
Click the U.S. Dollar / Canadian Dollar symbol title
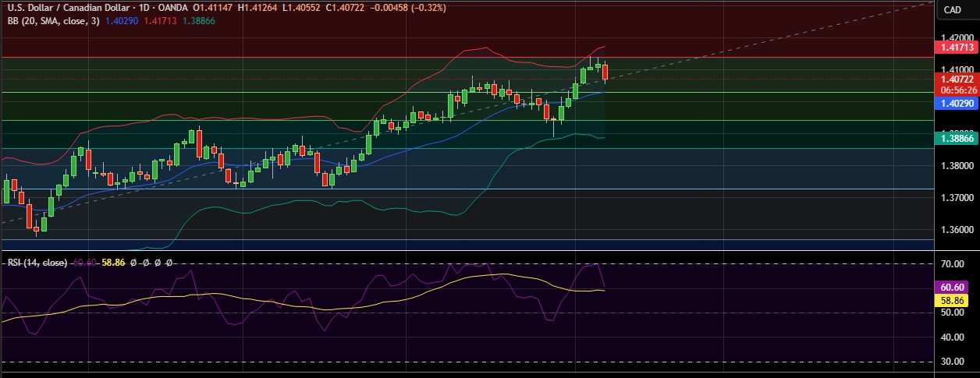pos(73,9)
